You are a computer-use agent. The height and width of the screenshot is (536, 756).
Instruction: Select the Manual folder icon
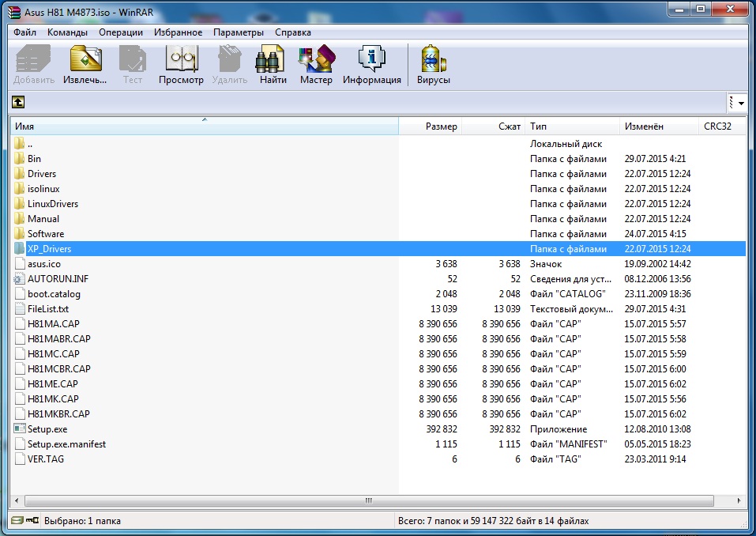coord(19,218)
